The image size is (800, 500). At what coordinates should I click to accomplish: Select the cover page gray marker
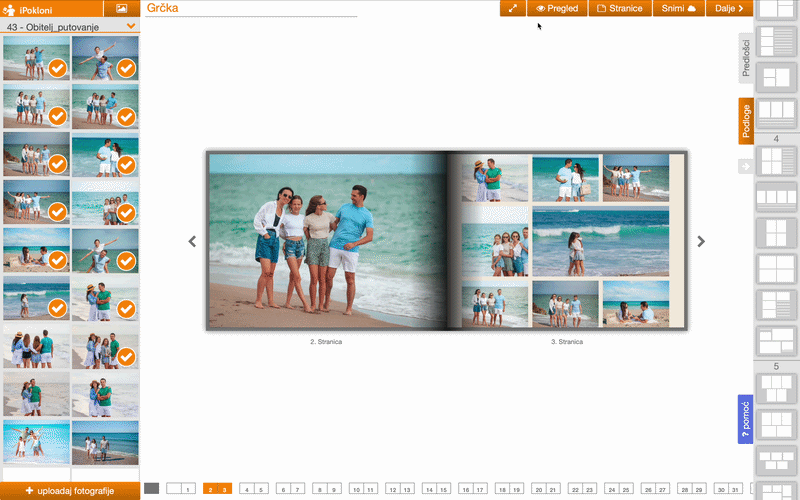(x=152, y=489)
